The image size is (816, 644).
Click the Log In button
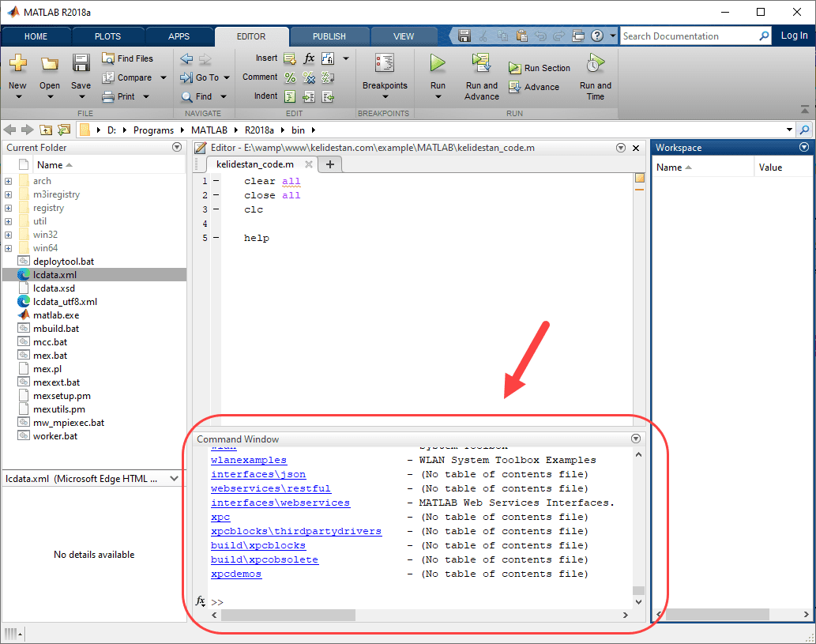click(x=794, y=36)
